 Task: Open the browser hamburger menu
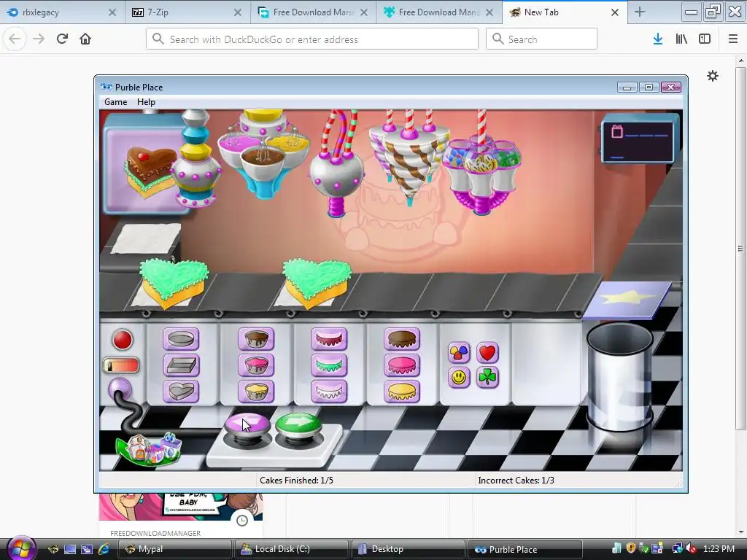(732, 39)
